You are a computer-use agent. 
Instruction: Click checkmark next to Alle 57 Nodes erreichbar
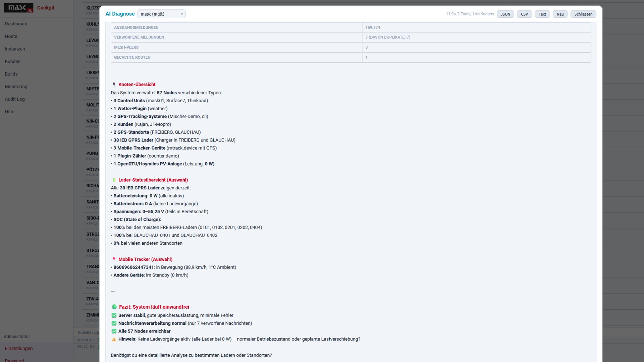[114, 331]
